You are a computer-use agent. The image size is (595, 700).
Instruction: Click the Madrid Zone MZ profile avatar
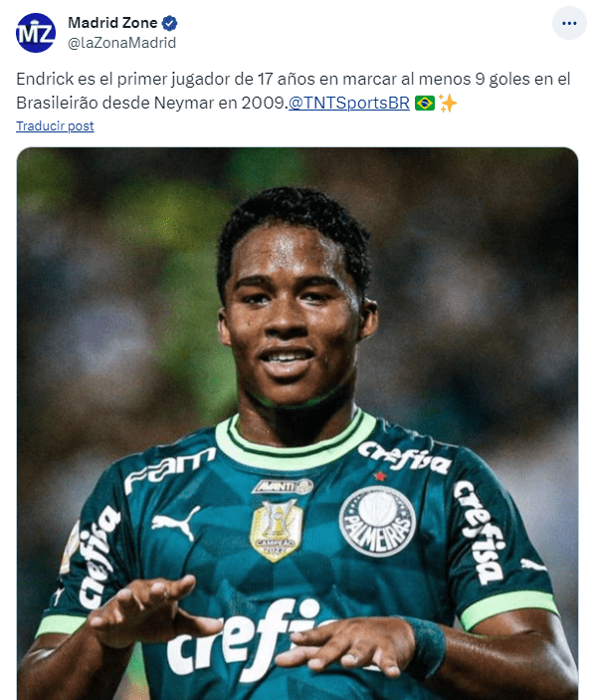click(x=36, y=33)
